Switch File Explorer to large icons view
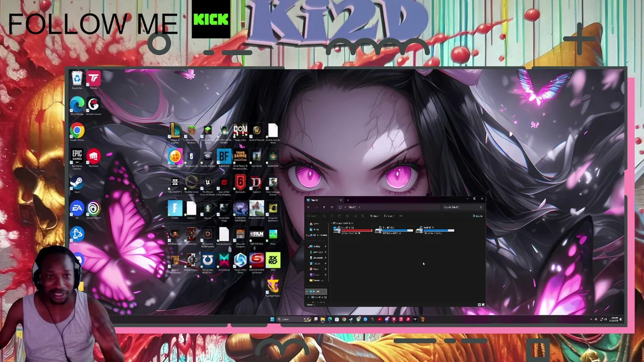The height and width of the screenshot is (362, 644). pos(483,305)
